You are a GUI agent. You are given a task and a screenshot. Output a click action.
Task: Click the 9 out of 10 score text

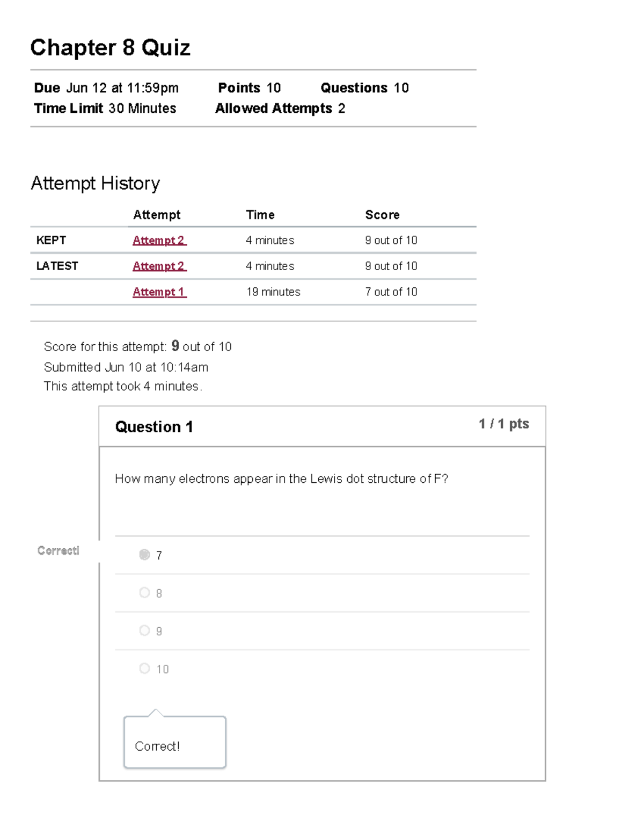(x=391, y=240)
